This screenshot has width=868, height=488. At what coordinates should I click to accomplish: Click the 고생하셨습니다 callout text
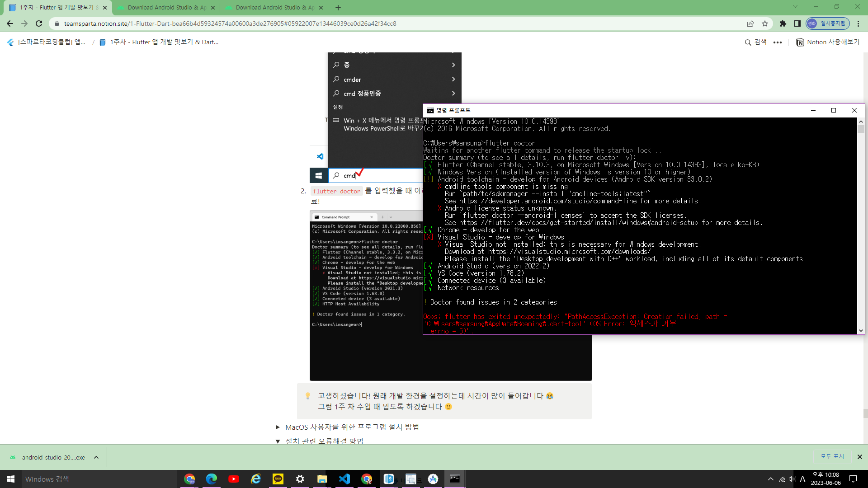[x=435, y=401]
